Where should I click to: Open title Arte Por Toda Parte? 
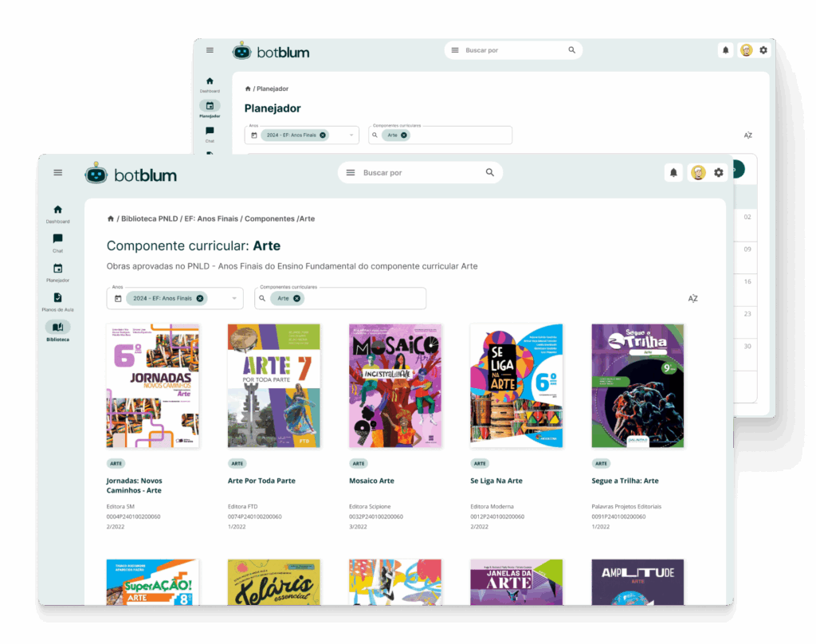(261, 481)
